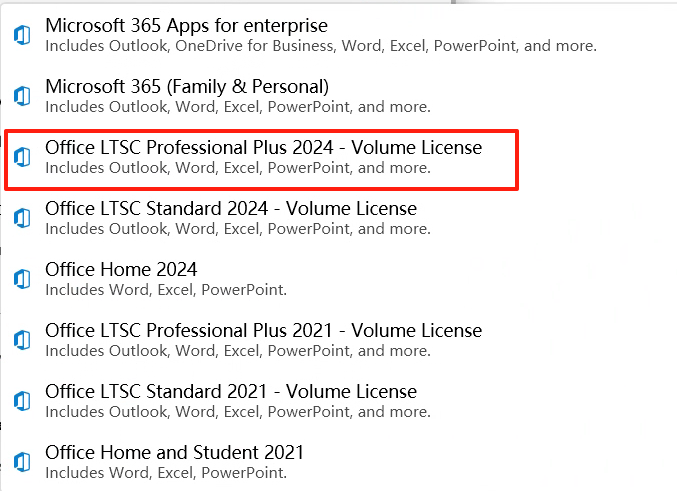Click the Microsoft 365 Family & Personal icon

[x=21, y=96]
